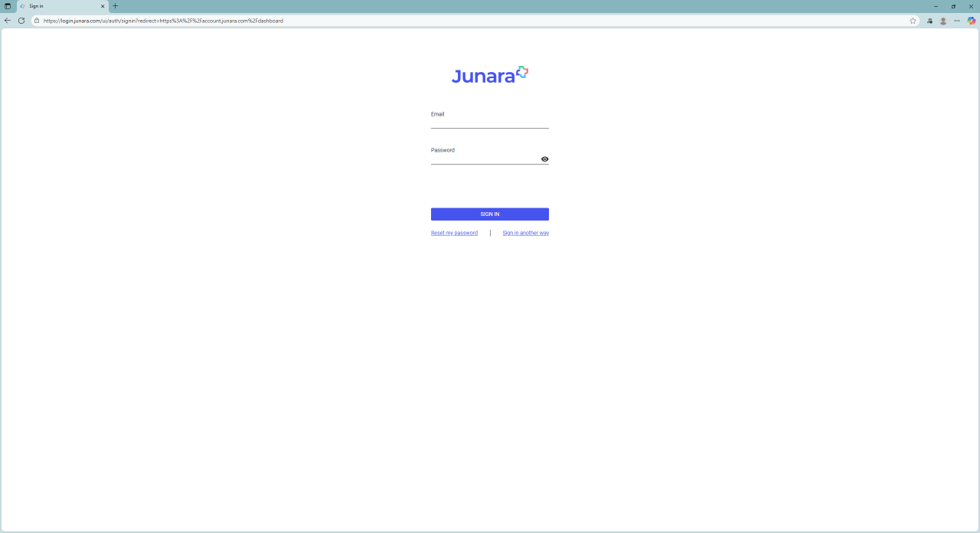Close the browser window
Viewport: 980px width, 533px height.
971,6
